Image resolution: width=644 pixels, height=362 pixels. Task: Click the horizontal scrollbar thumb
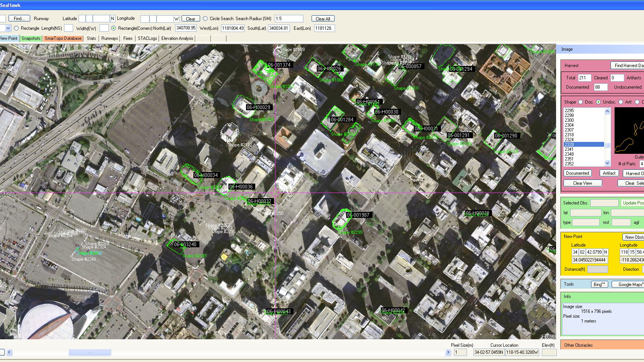pos(89,352)
